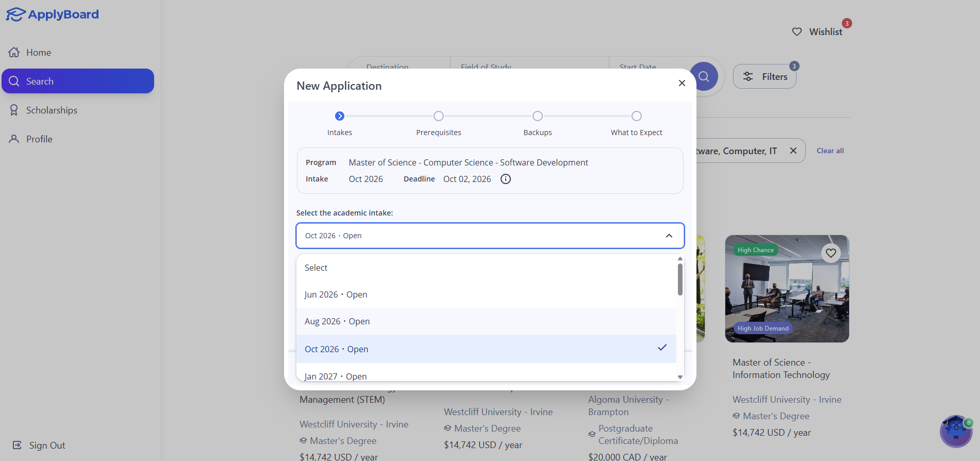Click the Filters slider icon

click(x=748, y=76)
